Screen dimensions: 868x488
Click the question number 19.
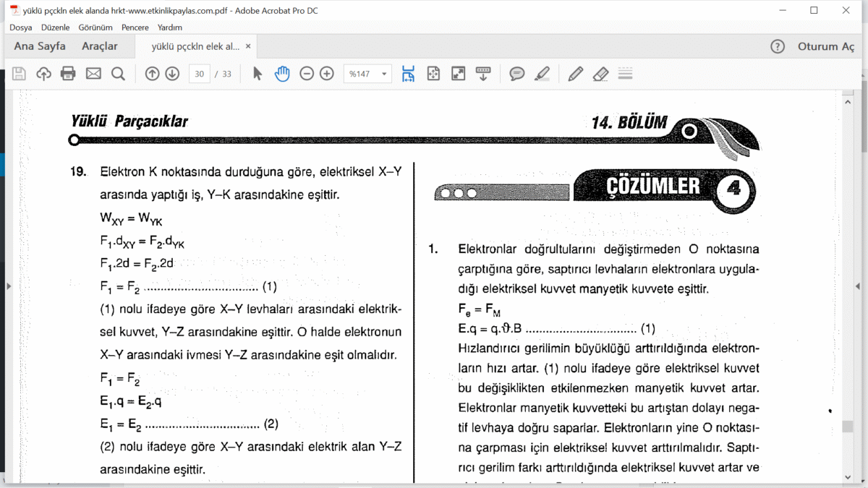[78, 172]
